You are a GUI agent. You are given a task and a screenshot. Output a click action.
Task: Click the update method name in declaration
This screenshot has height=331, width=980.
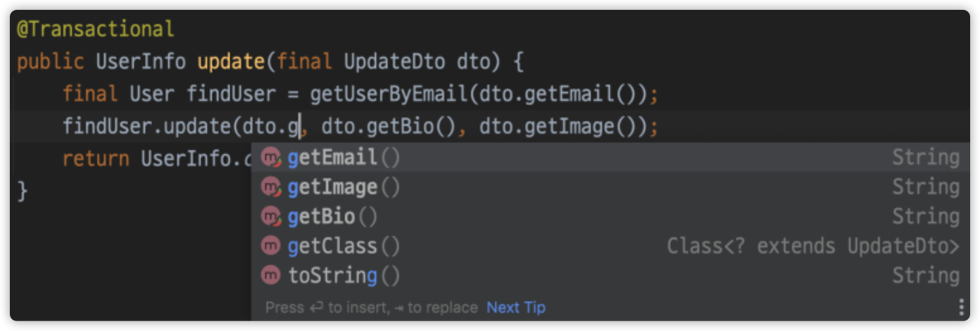pyautogui.click(x=231, y=62)
